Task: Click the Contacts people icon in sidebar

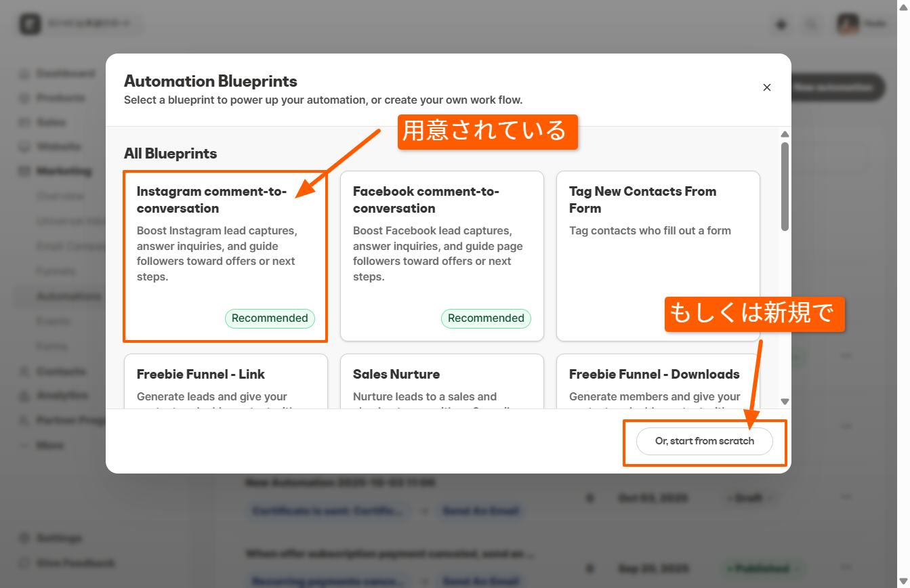Action: click(24, 371)
